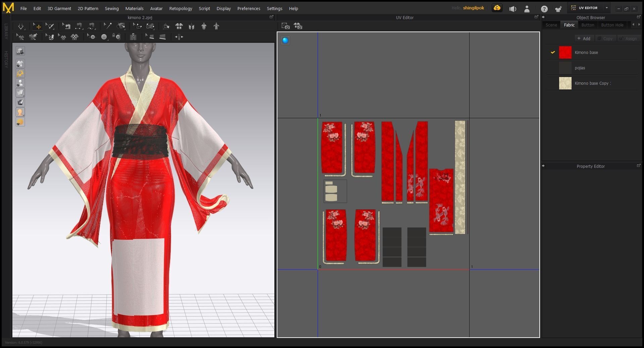The height and width of the screenshot is (348, 644).
Task: Select the Zipper tool
Action: pos(133,37)
